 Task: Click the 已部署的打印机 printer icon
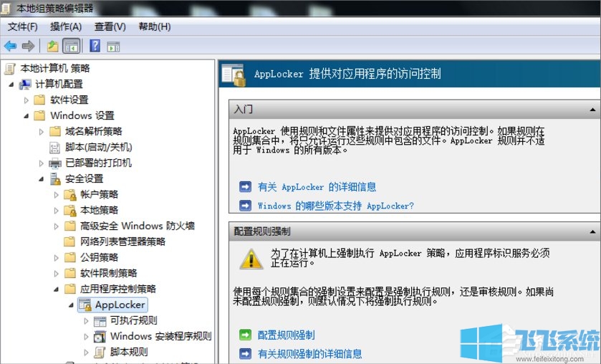[54, 163]
